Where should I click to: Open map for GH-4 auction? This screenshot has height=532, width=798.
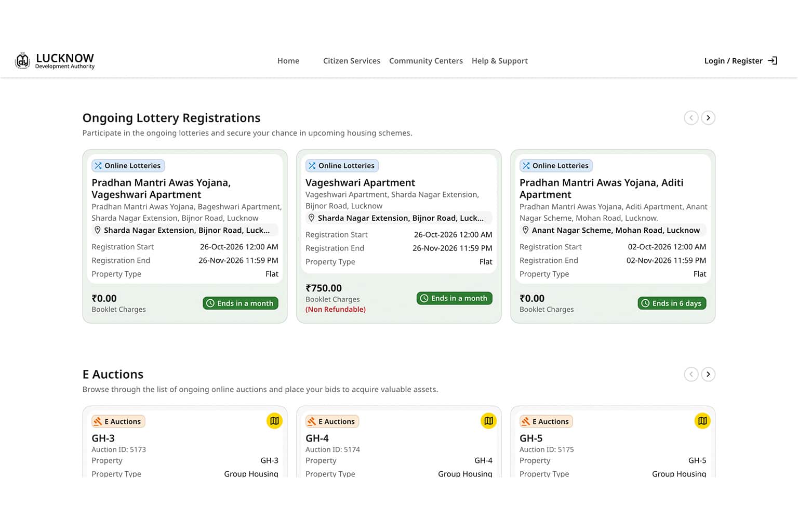(488, 421)
